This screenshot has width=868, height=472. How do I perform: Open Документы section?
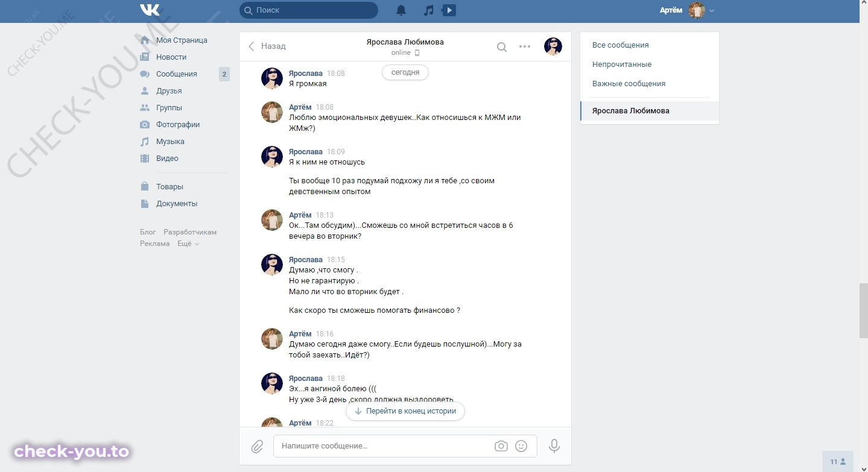(177, 204)
